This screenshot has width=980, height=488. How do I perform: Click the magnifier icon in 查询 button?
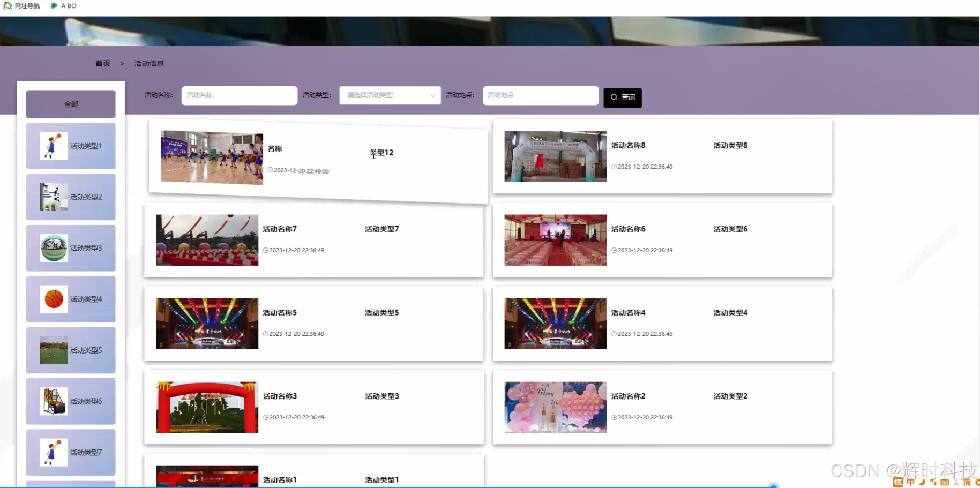[614, 97]
